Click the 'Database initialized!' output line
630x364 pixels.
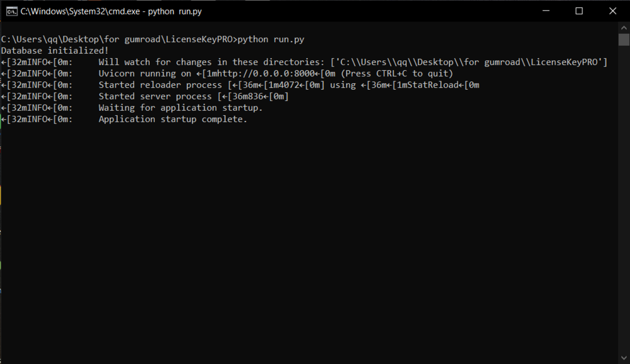55,51
